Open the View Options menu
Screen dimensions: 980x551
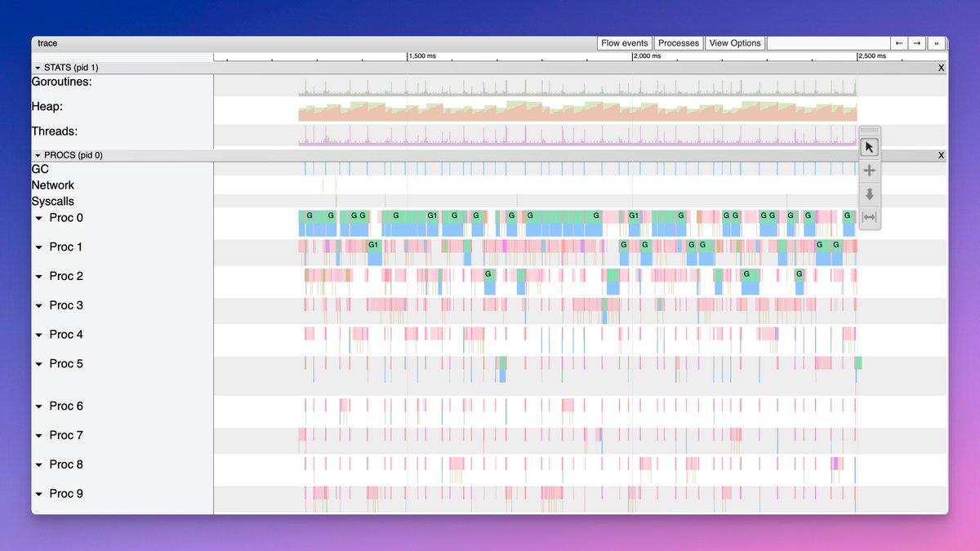(734, 42)
